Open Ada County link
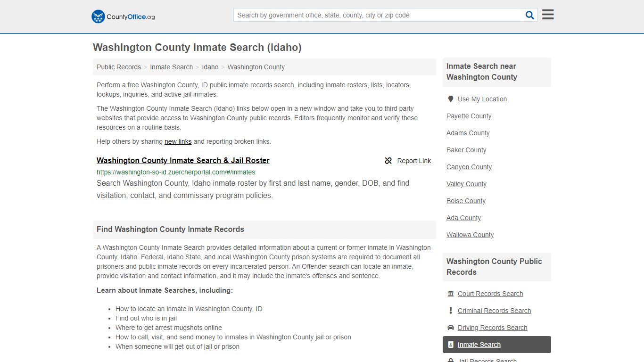This screenshot has height=362, width=644. [463, 218]
